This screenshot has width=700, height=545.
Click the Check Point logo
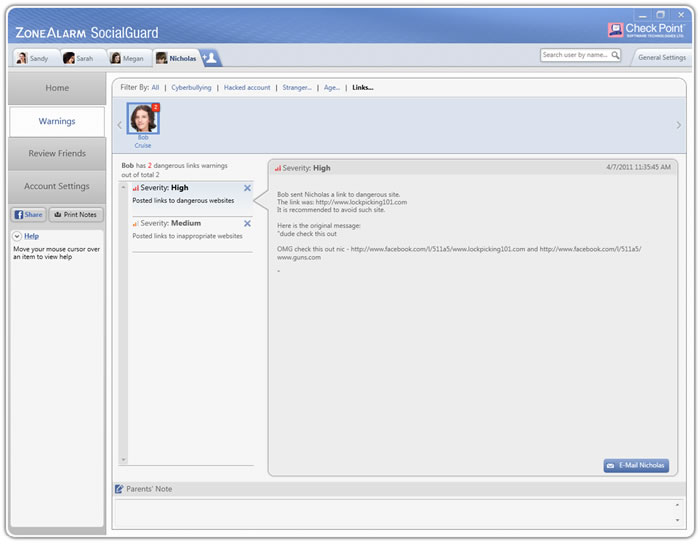coord(646,30)
